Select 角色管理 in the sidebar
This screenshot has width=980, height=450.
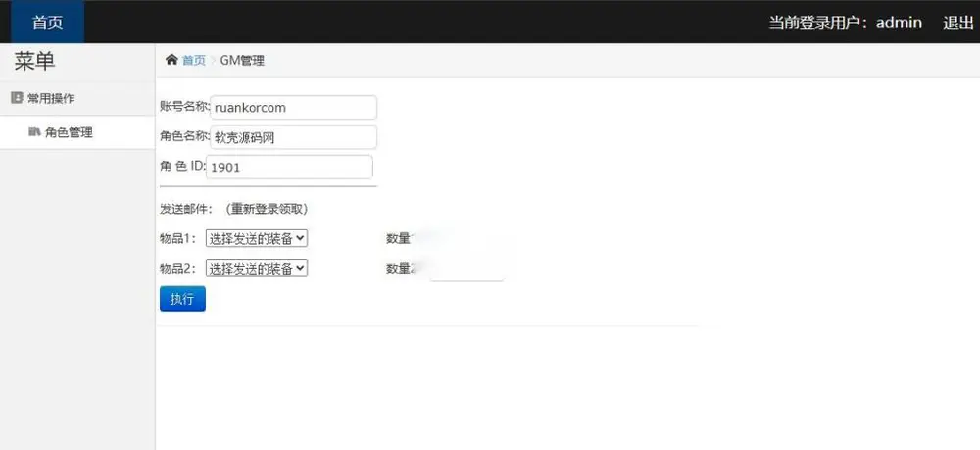tap(77, 132)
